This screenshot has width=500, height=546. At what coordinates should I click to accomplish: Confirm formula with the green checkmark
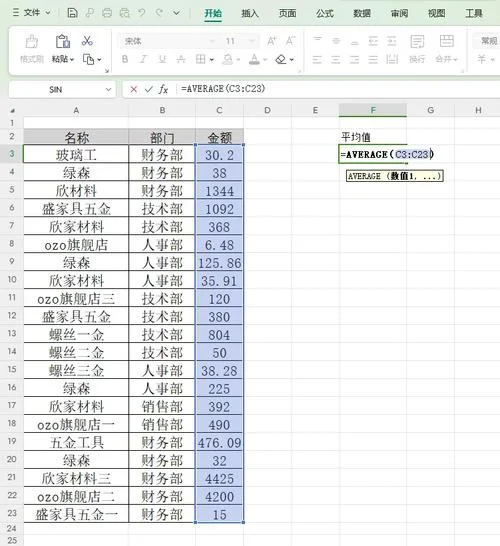point(149,89)
